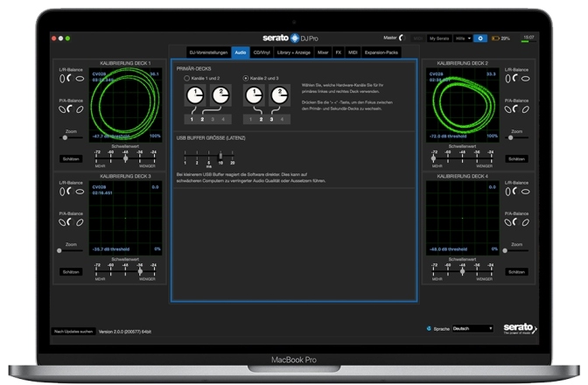
Task: Click the Deck 2 Schwellenwert slider handle
Action: pos(434,158)
